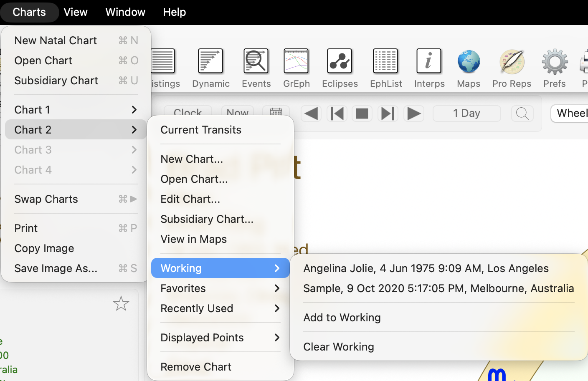The image size is (588, 381).
Task: Select the Eclipses toolbar icon
Action: pos(340,61)
